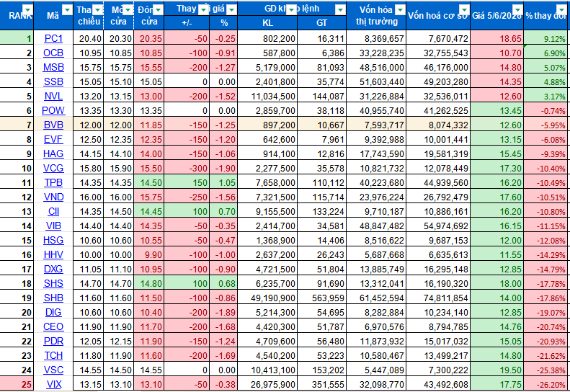The height and width of the screenshot is (392, 570).
Task: Open the CEO ticker link
Action: pos(53,326)
